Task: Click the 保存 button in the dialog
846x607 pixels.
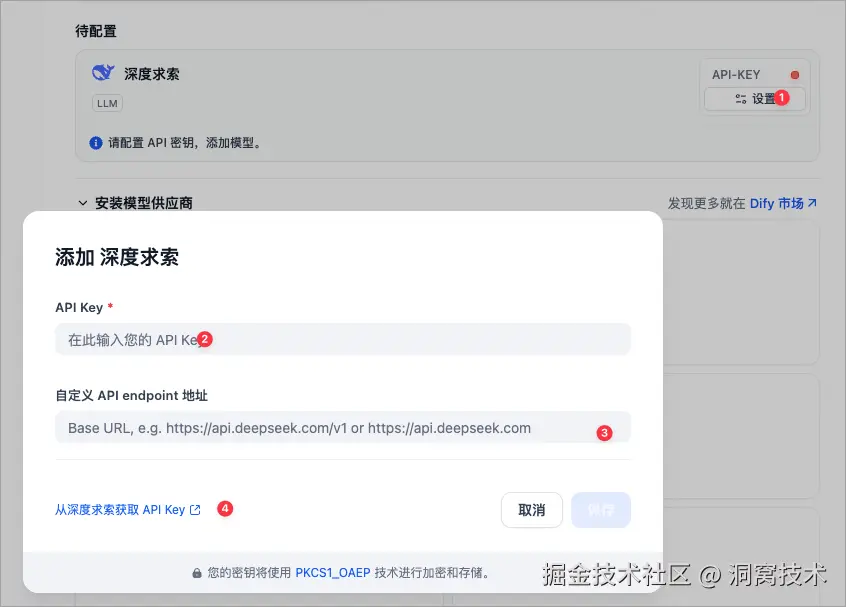Action: pyautogui.click(x=601, y=510)
